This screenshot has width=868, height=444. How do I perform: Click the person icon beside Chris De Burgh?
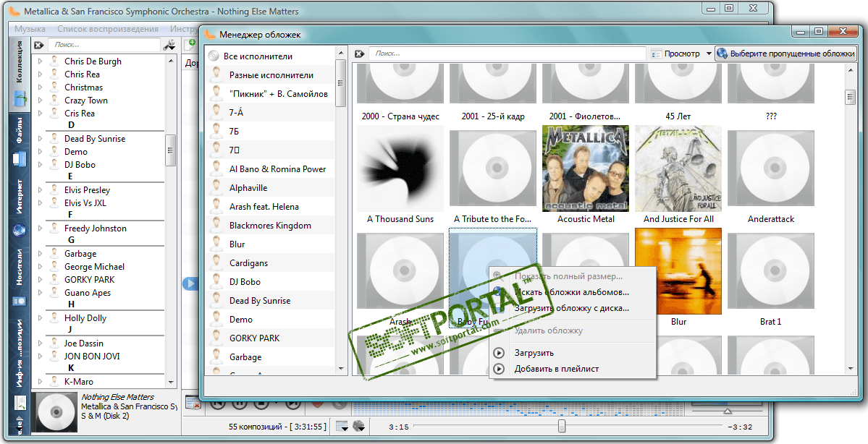pos(54,61)
